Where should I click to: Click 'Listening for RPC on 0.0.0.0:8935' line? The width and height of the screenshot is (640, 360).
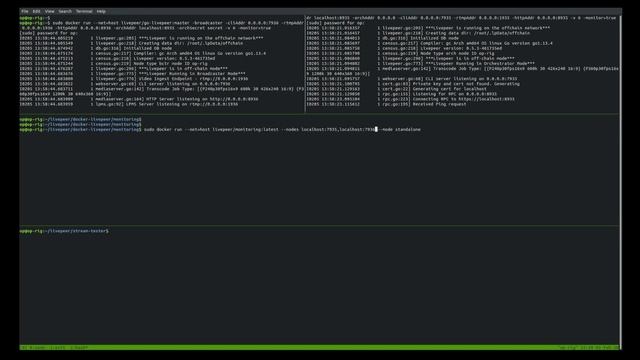pyautogui.click(x=402, y=94)
